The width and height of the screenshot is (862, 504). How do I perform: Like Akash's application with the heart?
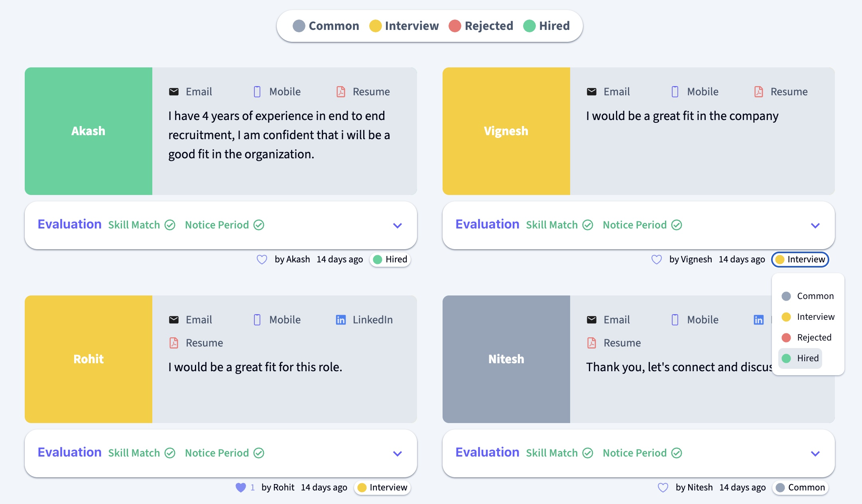[262, 260]
